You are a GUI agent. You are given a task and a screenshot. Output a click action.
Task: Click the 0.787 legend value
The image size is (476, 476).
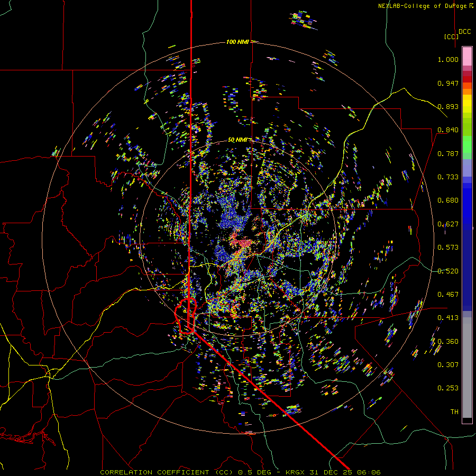(448, 153)
